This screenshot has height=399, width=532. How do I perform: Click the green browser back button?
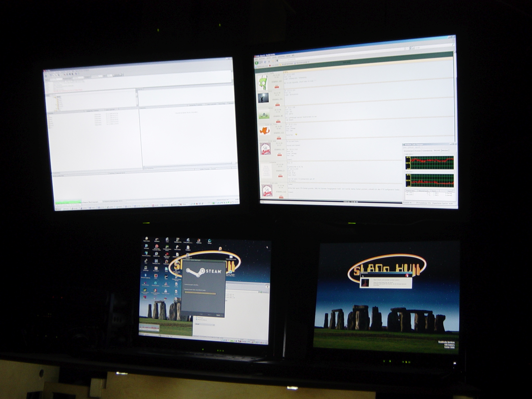coord(257,63)
